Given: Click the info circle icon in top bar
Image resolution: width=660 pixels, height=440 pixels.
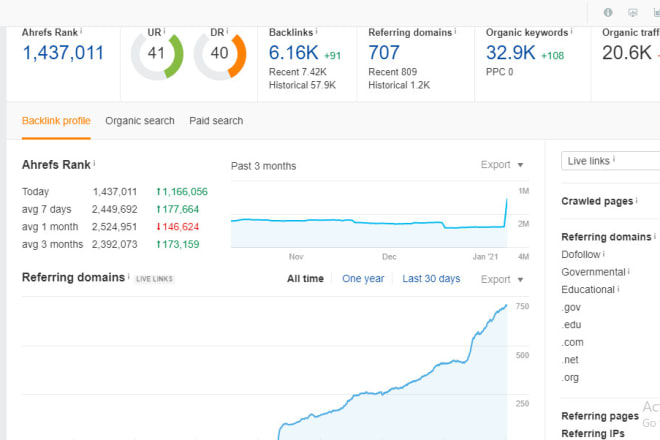Looking at the screenshot, I should tap(608, 12).
